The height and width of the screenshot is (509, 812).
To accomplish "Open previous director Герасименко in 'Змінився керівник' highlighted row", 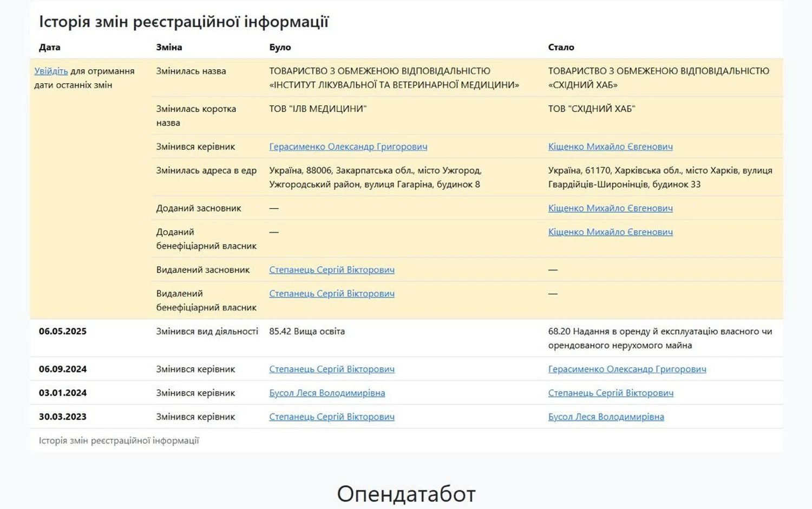I will [348, 147].
